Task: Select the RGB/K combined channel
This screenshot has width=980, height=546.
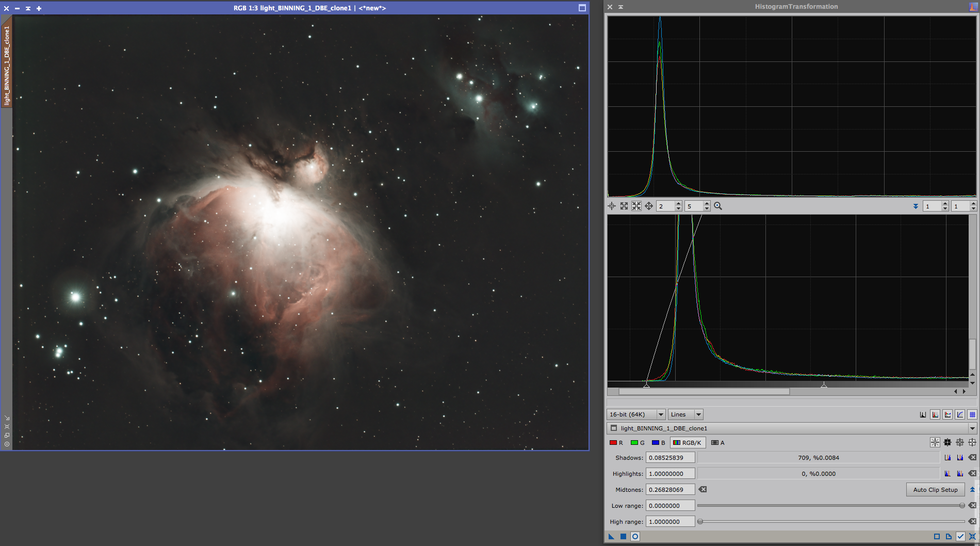Action: 687,443
